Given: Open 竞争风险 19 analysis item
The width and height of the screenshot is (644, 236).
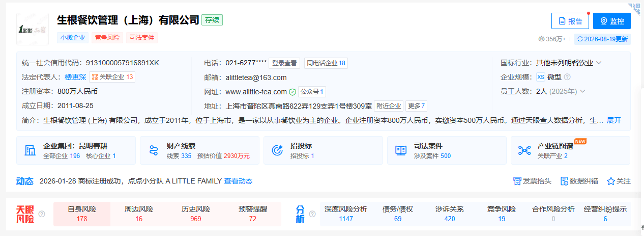Looking at the screenshot, I should pyautogui.click(x=502, y=214).
